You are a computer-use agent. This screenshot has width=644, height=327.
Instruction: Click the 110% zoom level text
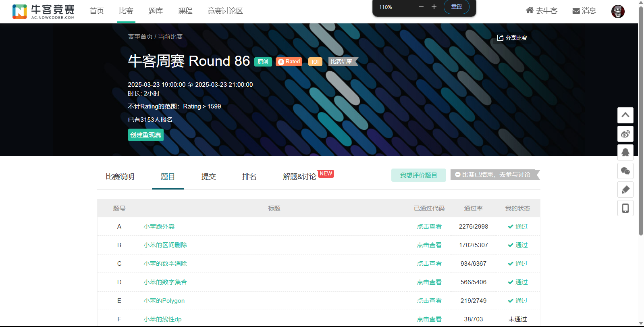point(386,7)
